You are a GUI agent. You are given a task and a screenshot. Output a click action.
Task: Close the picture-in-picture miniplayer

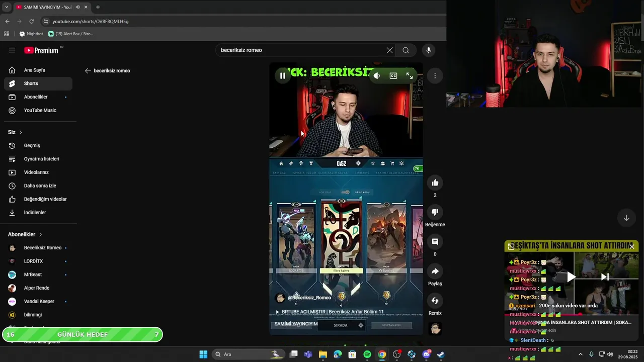632,246
